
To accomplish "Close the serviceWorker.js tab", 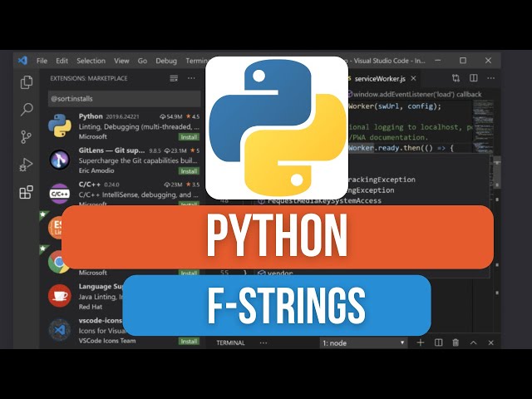I will click(x=413, y=78).
